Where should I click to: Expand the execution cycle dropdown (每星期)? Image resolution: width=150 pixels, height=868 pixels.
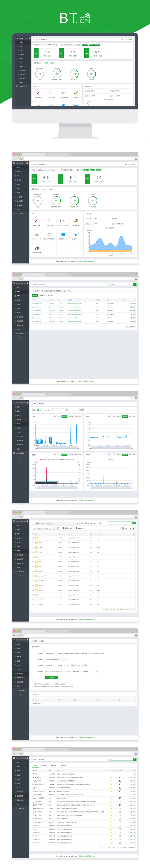pyautogui.click(x=50, y=666)
